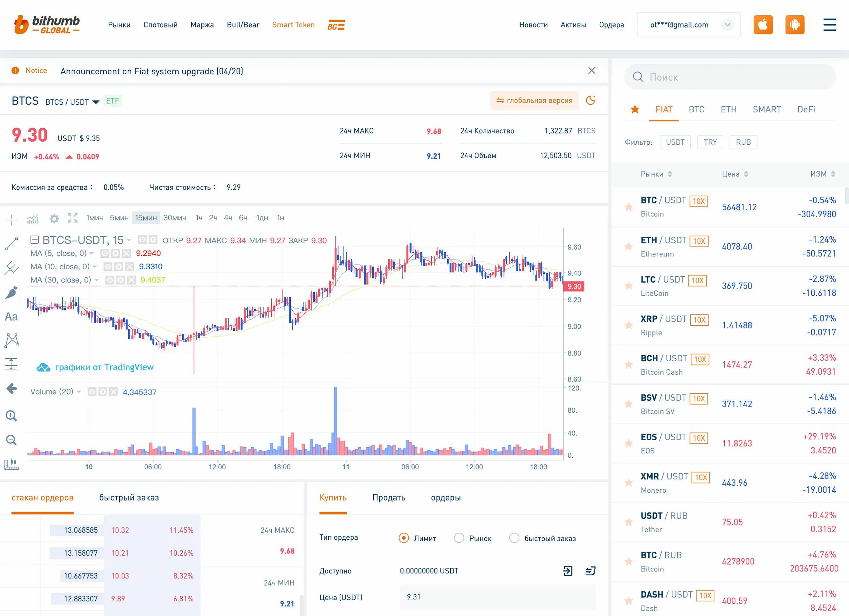Click the chart zoom in magnifier
The width and height of the screenshot is (849, 616).
[x=11, y=416]
